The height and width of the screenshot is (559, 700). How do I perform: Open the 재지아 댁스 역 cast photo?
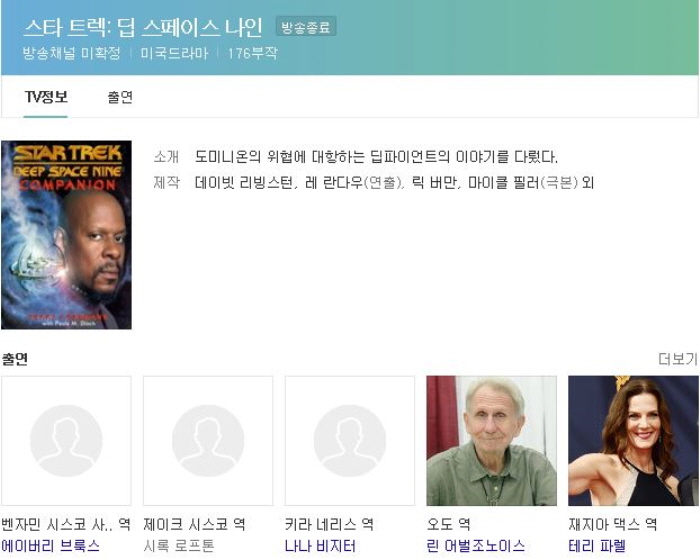tap(633, 441)
